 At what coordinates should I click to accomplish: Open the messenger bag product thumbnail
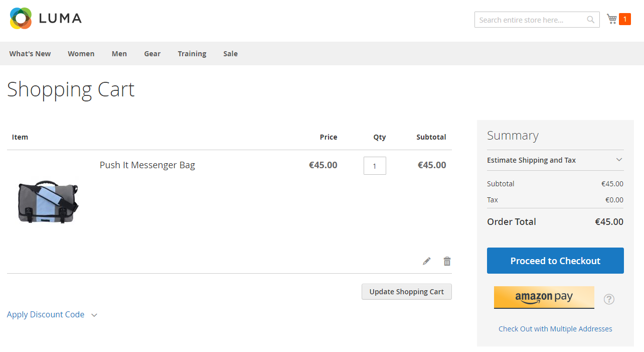point(48,201)
